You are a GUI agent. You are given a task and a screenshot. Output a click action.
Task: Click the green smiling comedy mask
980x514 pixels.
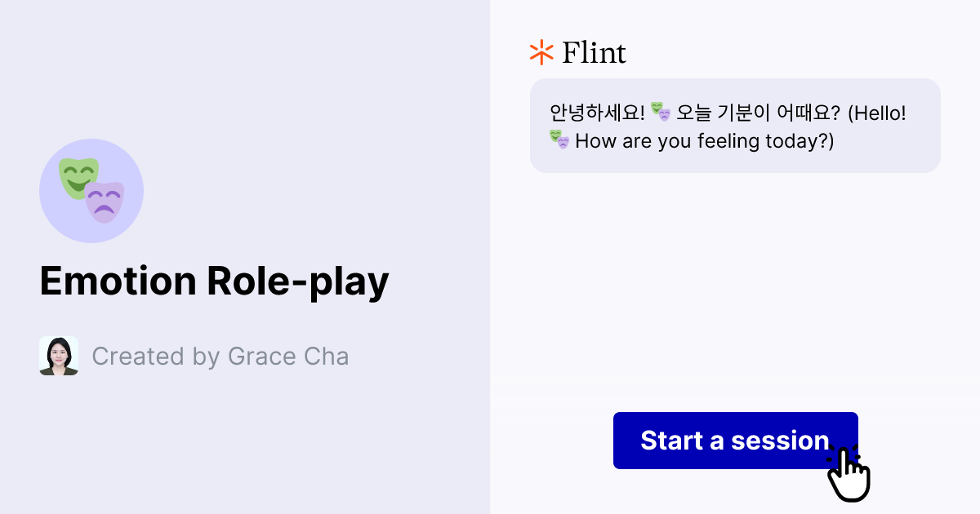(79, 176)
